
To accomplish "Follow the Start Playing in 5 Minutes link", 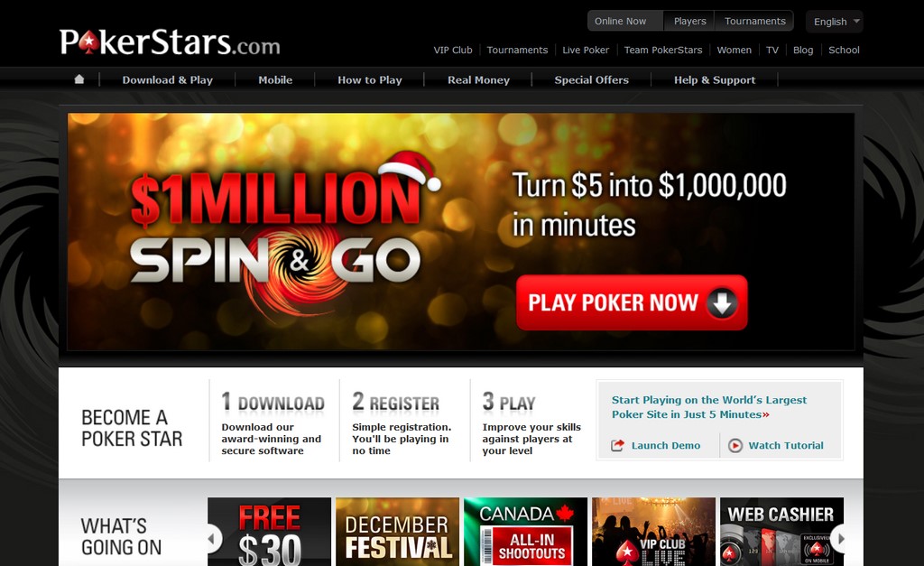I will [709, 407].
